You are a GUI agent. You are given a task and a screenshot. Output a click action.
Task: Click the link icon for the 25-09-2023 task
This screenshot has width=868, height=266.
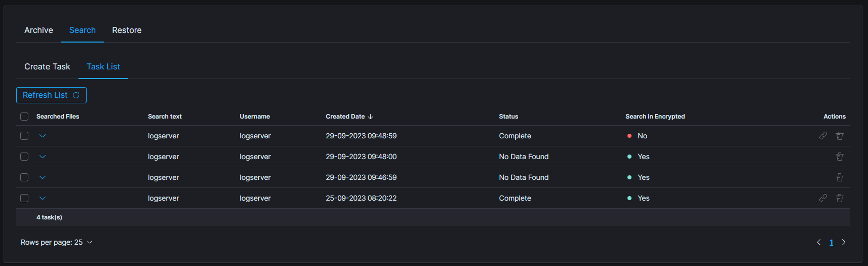(823, 198)
